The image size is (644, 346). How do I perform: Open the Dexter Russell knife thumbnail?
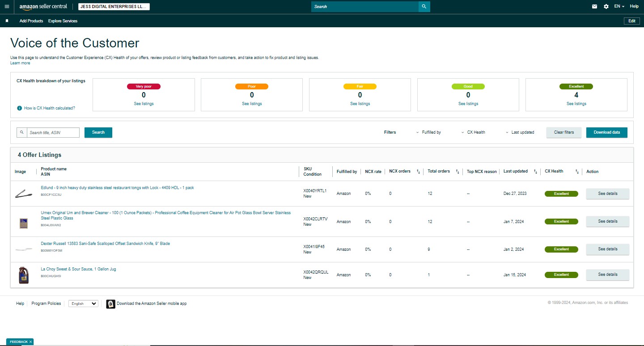(24, 249)
